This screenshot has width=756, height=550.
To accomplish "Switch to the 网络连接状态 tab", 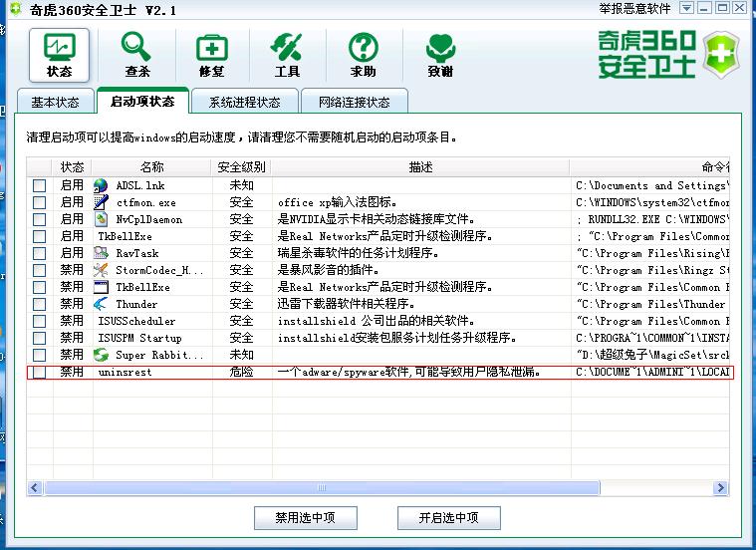I will pos(355,102).
